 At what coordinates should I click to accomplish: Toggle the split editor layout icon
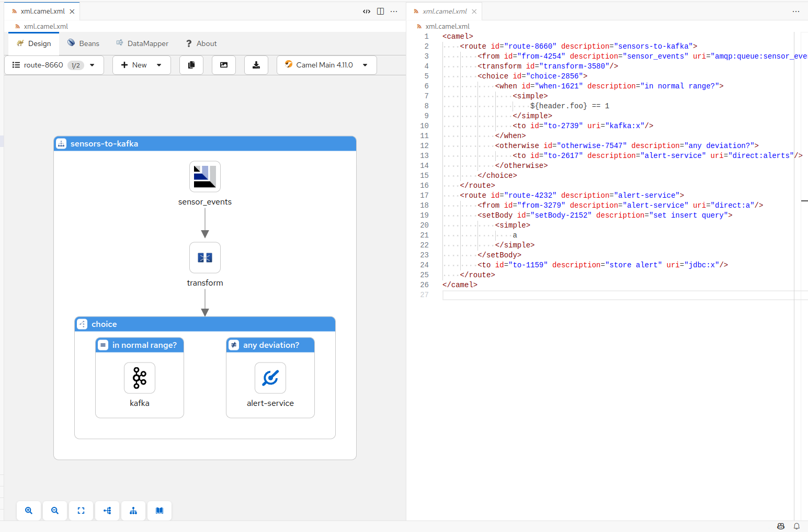tap(380, 11)
